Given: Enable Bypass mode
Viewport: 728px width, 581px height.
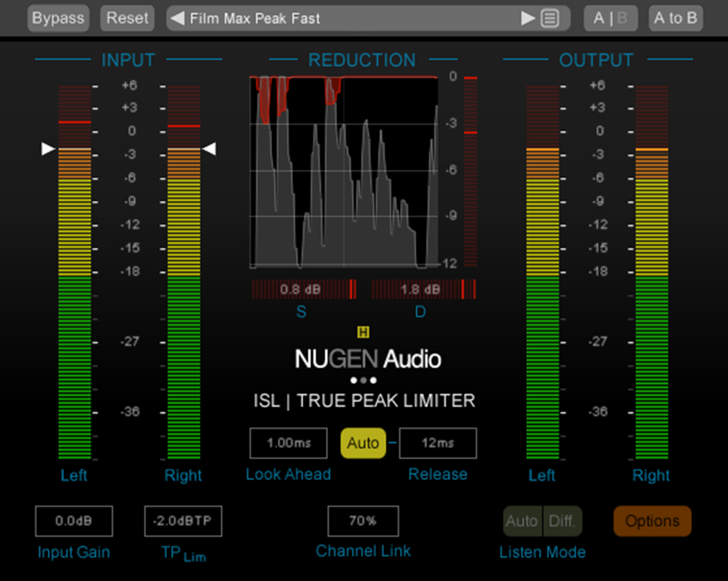Looking at the screenshot, I should [58, 18].
